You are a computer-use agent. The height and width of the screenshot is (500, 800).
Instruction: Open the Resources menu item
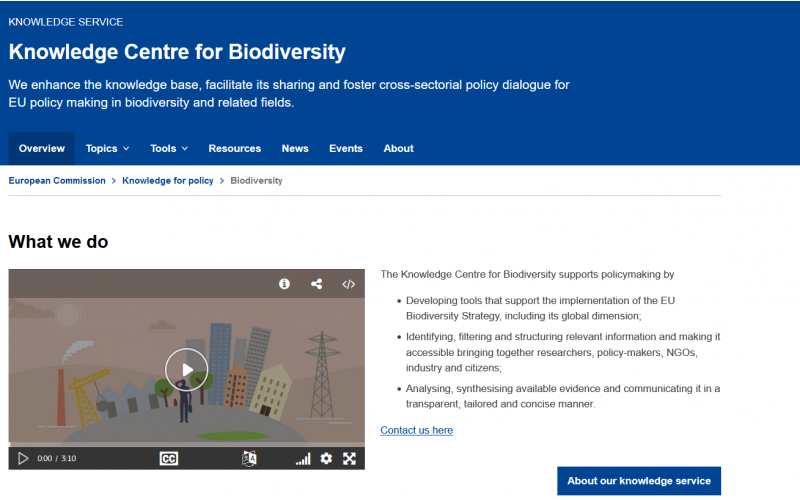click(x=235, y=148)
